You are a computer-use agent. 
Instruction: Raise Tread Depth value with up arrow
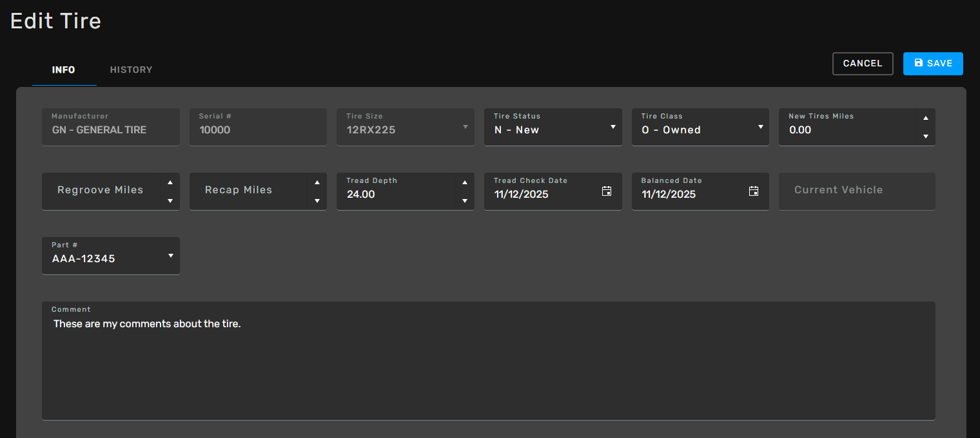[465, 182]
